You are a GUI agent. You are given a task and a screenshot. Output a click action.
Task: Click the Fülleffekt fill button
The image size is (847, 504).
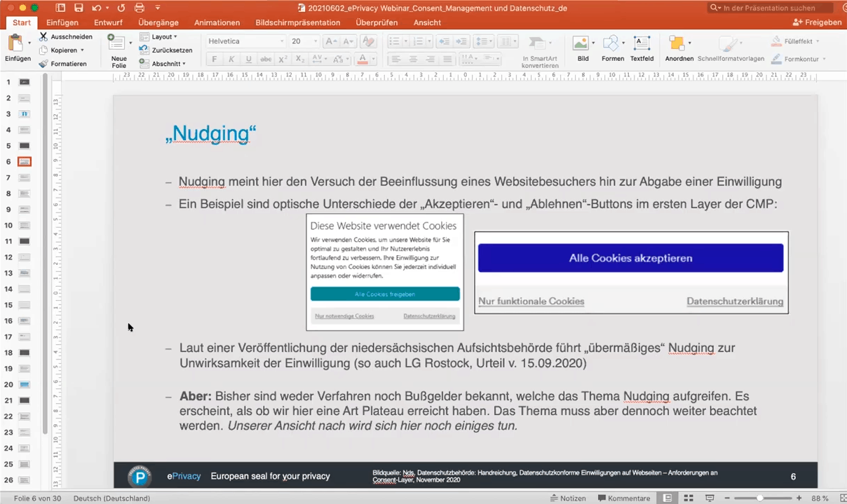[x=796, y=41]
